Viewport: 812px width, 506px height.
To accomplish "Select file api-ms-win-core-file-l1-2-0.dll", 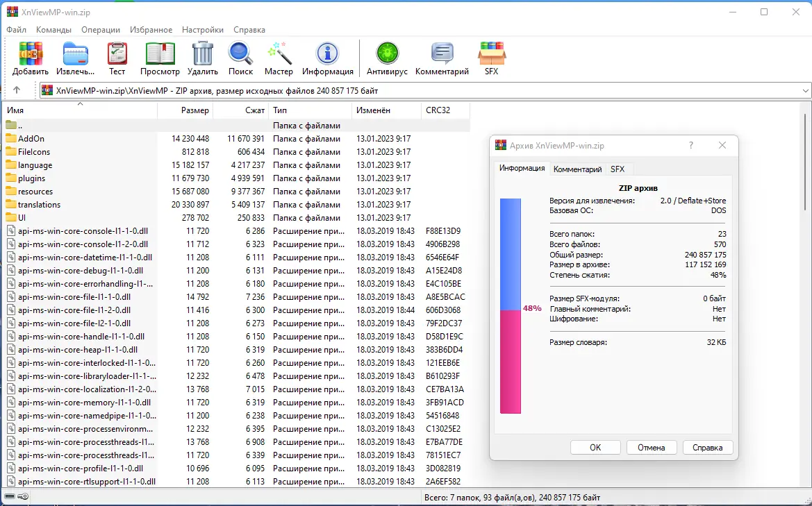I will pos(74,310).
